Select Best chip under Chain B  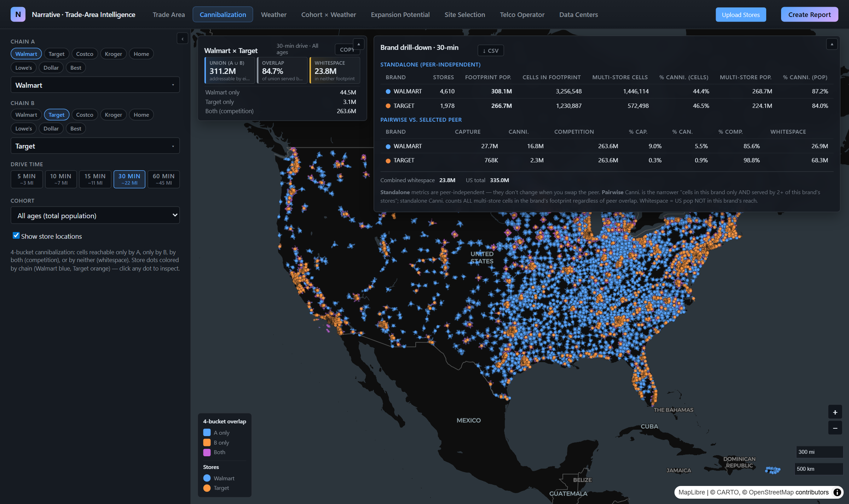click(x=76, y=128)
